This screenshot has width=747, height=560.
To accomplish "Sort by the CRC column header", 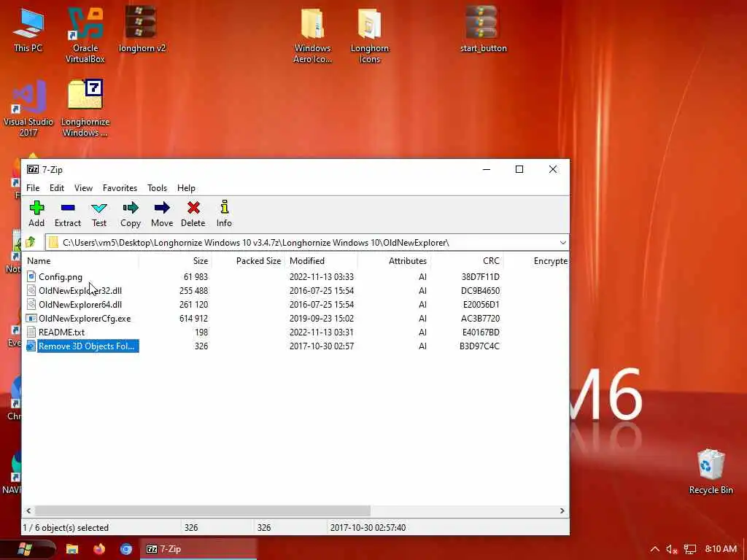I will click(468, 261).
